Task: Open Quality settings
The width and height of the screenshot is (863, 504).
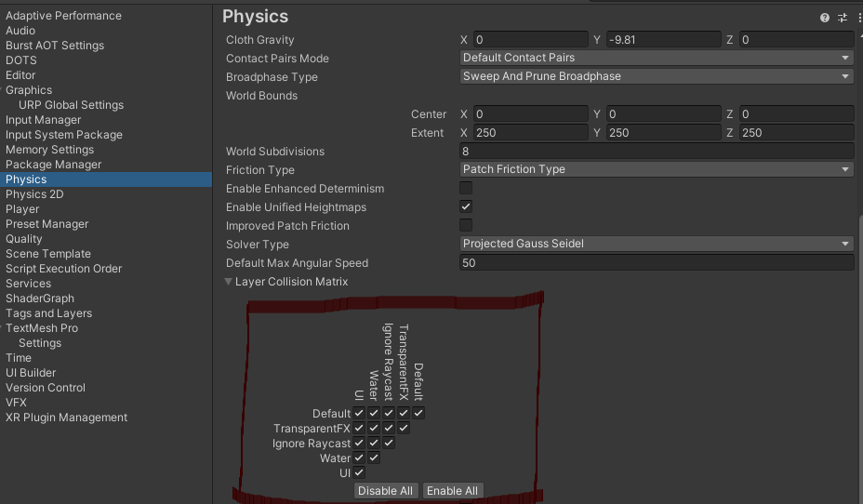Action: point(23,238)
